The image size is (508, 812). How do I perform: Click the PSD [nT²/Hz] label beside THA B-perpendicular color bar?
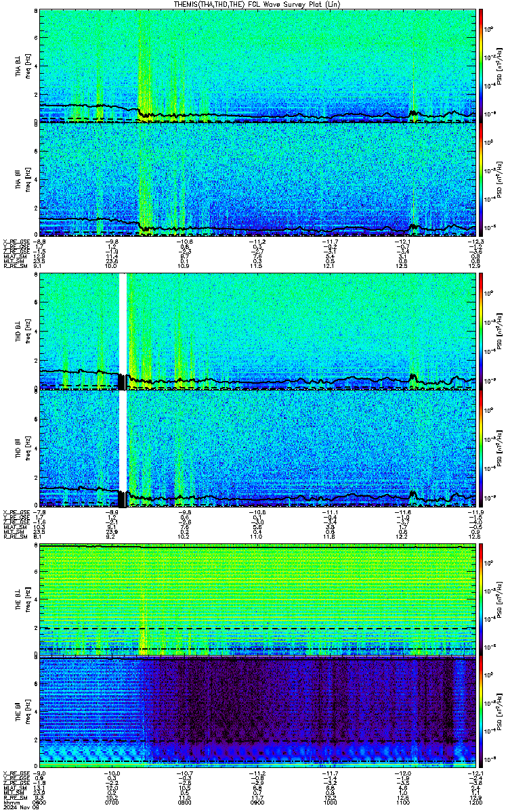[x=499, y=66]
